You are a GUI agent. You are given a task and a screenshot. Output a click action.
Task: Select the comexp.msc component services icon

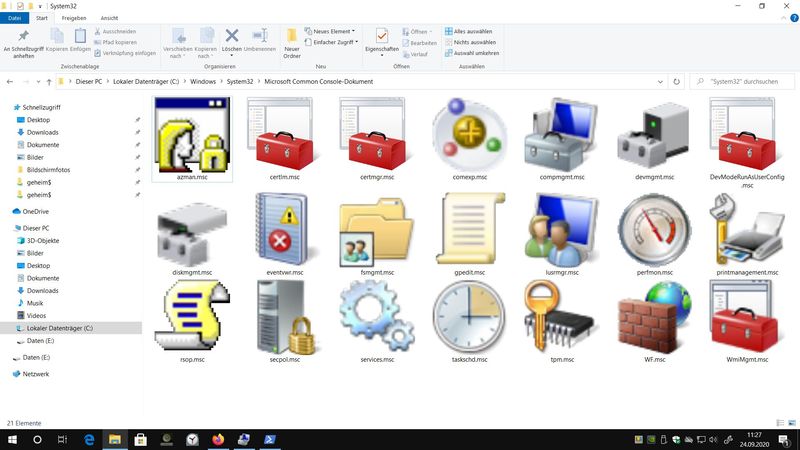pyautogui.click(x=469, y=135)
